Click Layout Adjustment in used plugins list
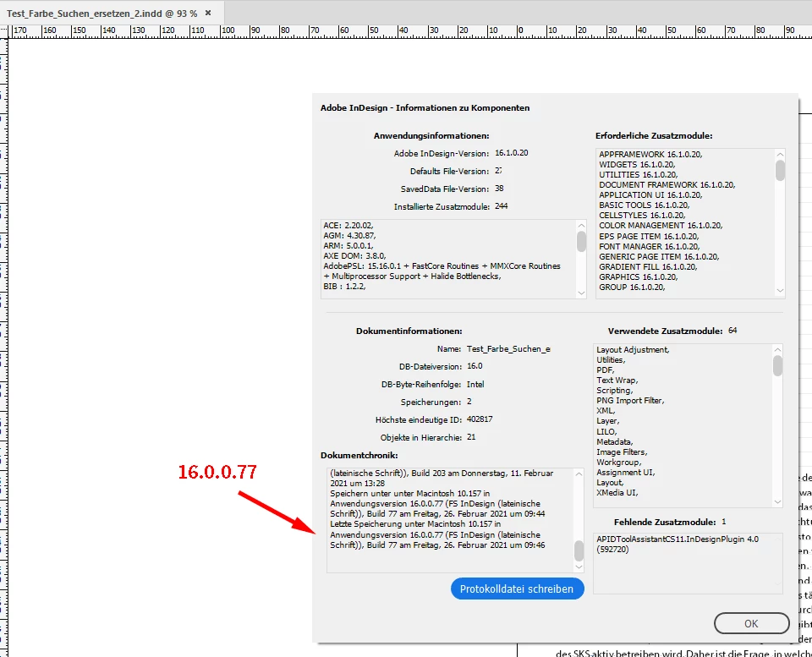This screenshot has height=657, width=812. coord(633,350)
